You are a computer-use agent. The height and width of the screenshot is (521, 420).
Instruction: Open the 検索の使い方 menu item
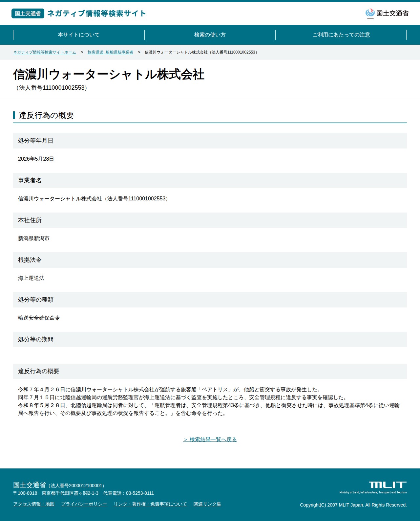[x=210, y=35]
